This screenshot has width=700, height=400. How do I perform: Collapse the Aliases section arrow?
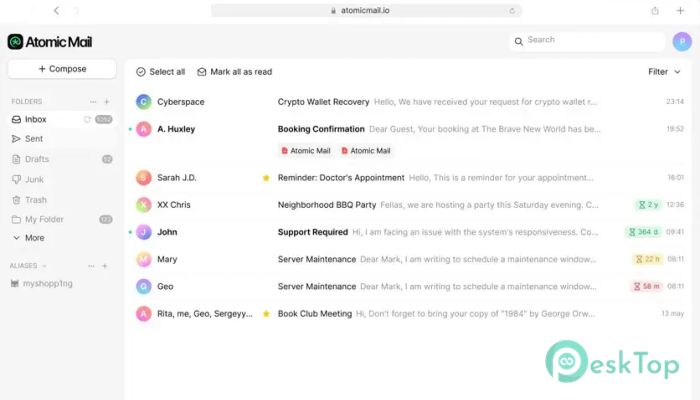pyautogui.click(x=44, y=266)
